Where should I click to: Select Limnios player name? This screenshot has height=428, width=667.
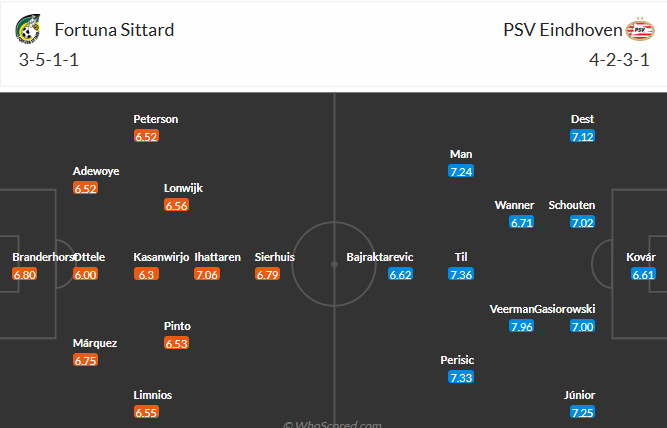coord(152,395)
